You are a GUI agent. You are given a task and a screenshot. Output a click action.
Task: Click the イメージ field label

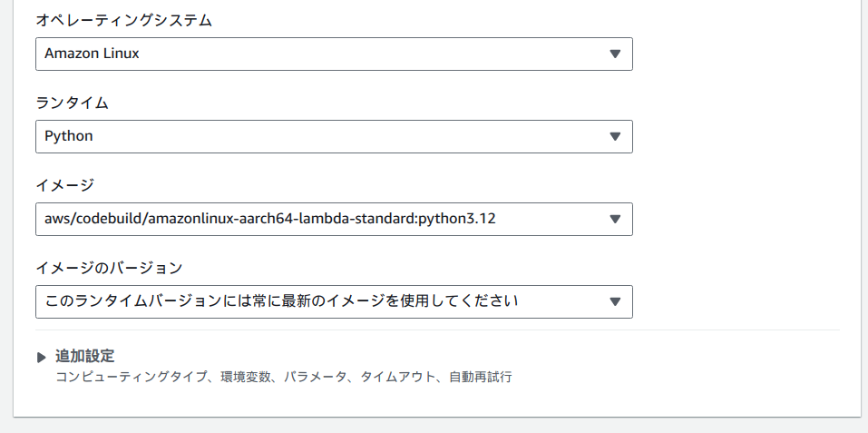64,185
